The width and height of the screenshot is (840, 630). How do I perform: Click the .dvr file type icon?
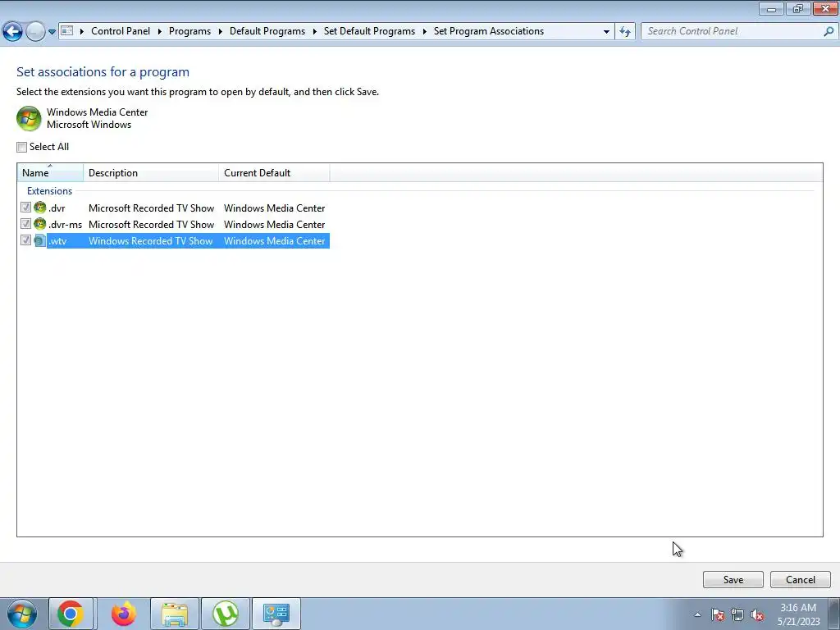[39, 208]
